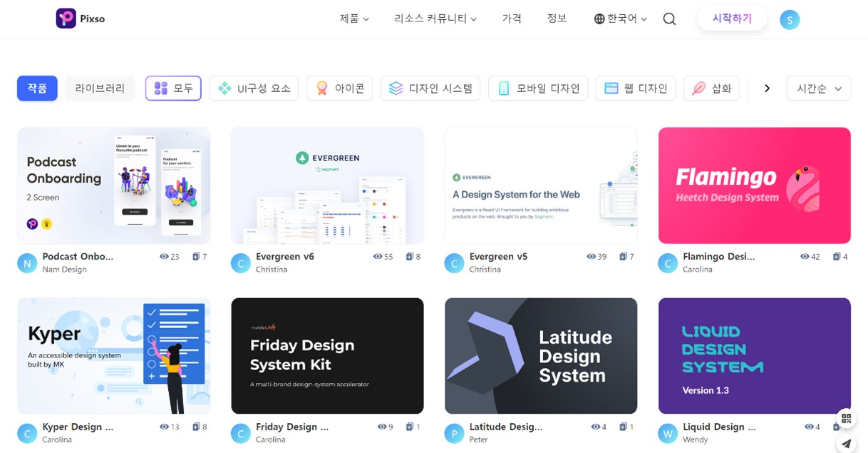The width and height of the screenshot is (868, 453).
Task: Expand the 제품 dropdown menu
Action: point(354,19)
